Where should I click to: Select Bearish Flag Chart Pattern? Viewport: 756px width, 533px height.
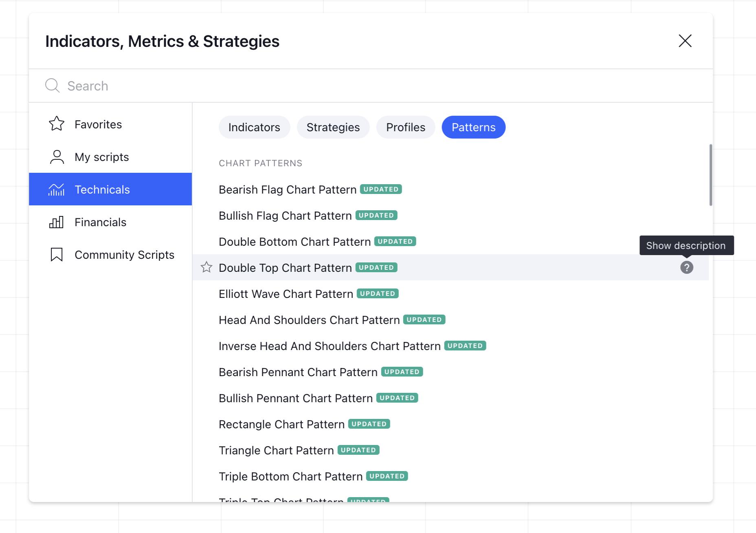[x=287, y=189]
